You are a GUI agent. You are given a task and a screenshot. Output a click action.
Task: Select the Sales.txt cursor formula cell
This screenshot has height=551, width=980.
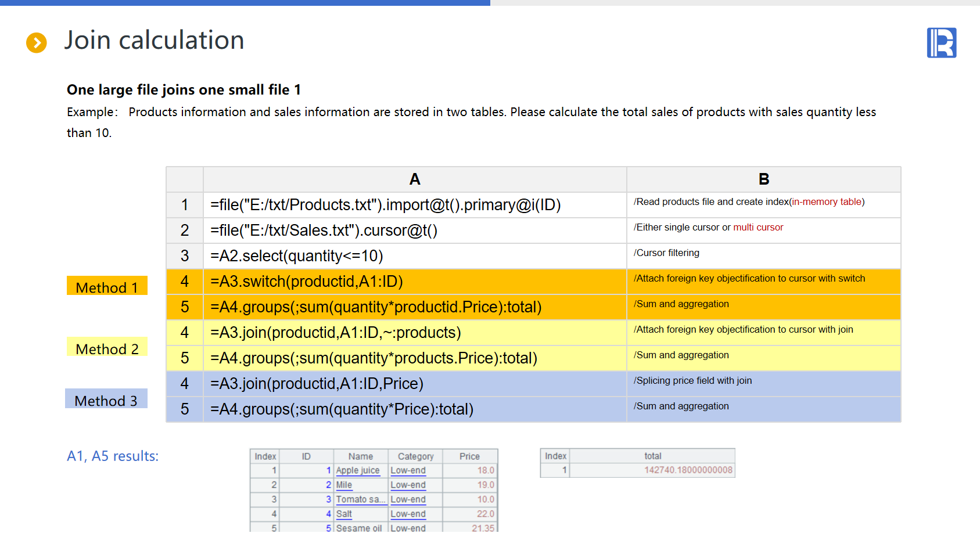point(414,231)
